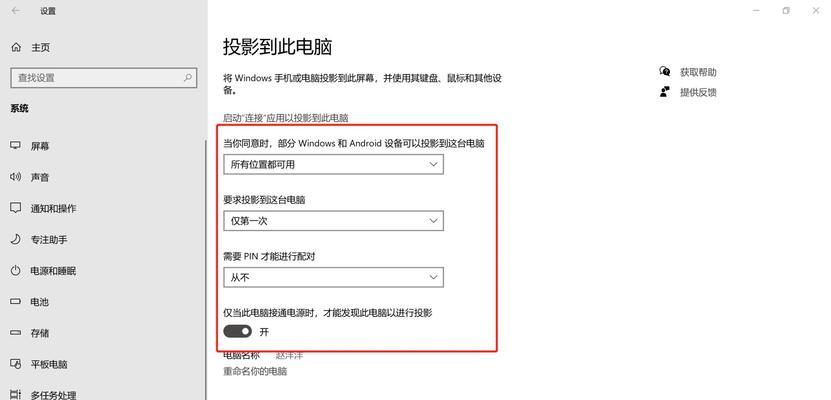Click the 专注助手 moon icon
Image resolution: width=831 pixels, height=400 pixels.
pyautogui.click(x=16, y=239)
